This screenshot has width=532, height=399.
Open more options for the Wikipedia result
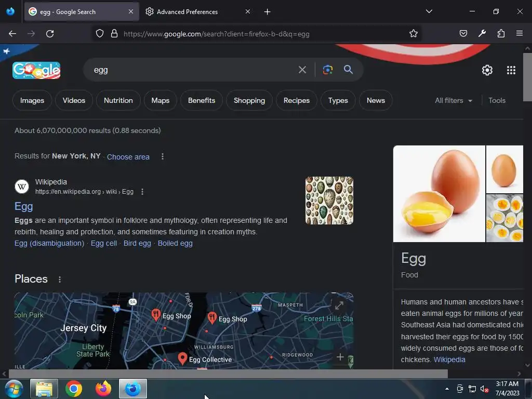point(142,192)
